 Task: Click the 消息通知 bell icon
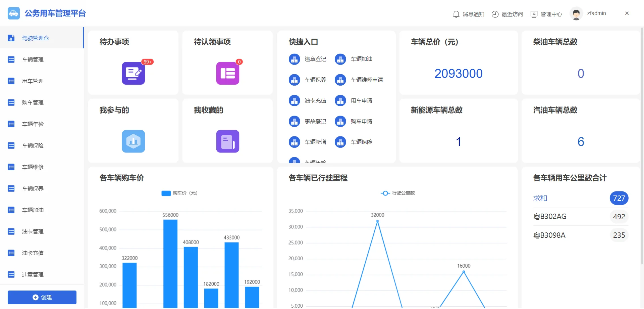456,14
